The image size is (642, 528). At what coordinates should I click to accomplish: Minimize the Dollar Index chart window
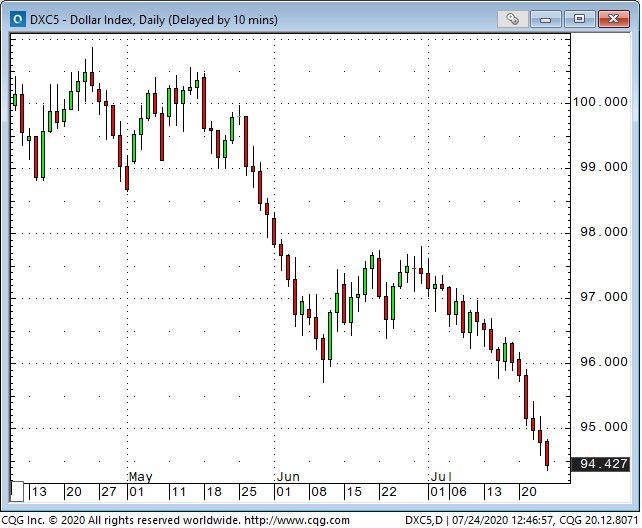pyautogui.click(x=546, y=19)
